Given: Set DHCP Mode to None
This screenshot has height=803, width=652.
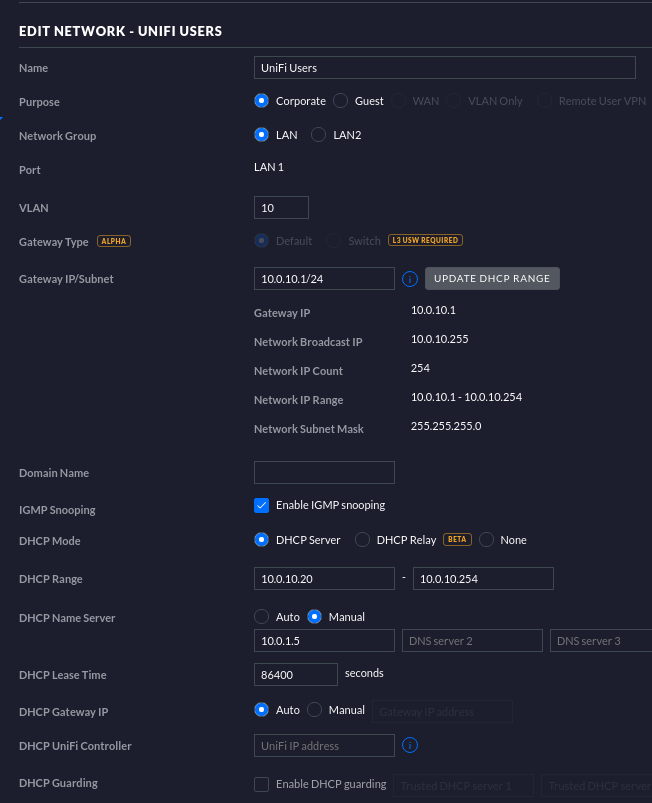Looking at the screenshot, I should tap(487, 540).
